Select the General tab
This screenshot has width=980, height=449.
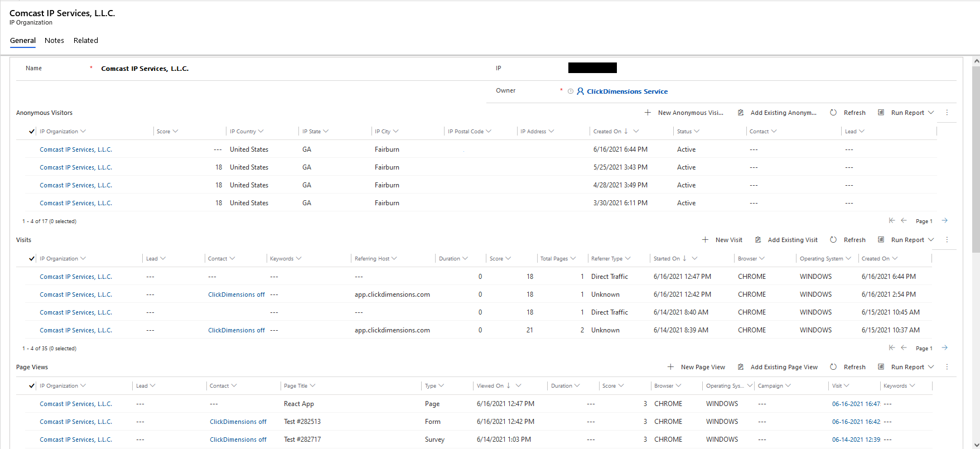pyautogui.click(x=23, y=41)
